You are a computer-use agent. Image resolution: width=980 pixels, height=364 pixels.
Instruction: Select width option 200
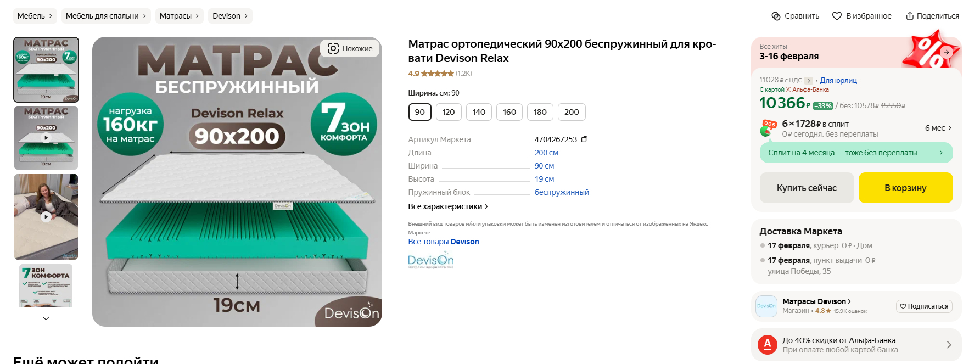tap(572, 112)
